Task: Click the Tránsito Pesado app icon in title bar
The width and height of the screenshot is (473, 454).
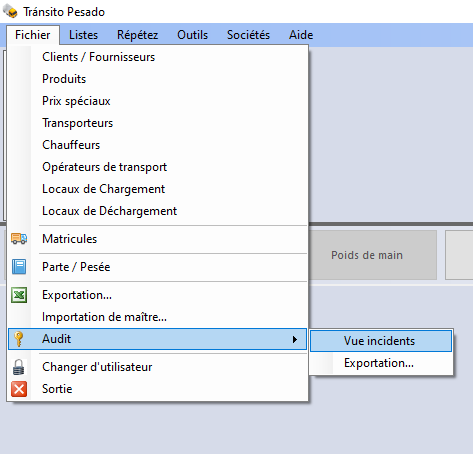Action: click(x=10, y=12)
